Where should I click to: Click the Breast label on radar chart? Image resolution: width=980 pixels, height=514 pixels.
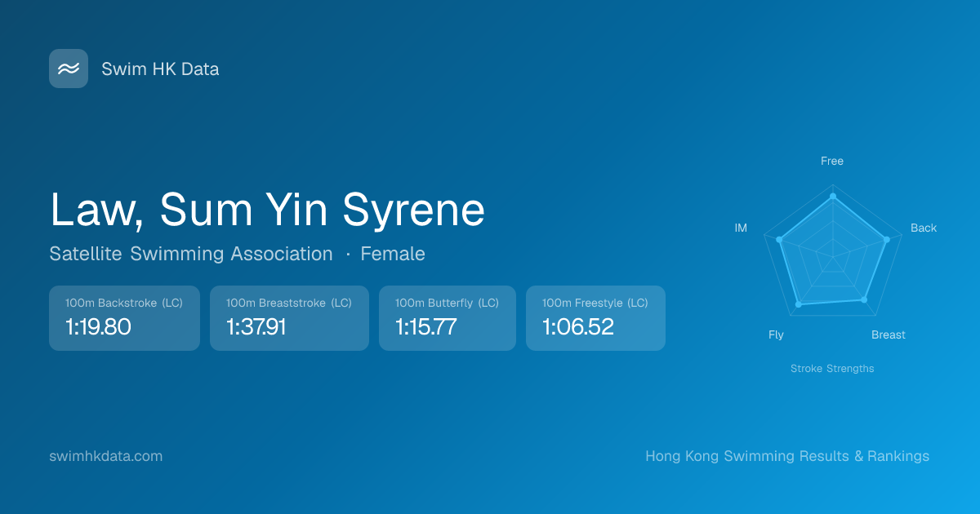click(x=888, y=335)
